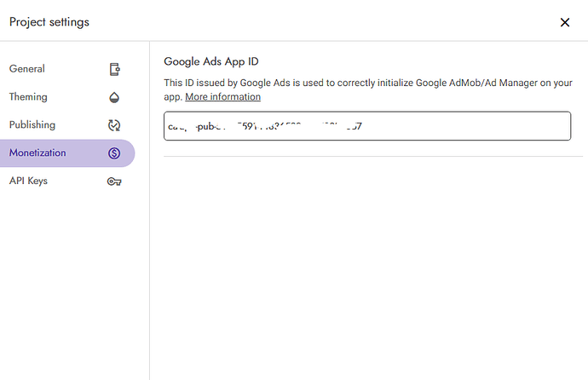
Task: Select the Monetization section label
Action: [x=37, y=153]
